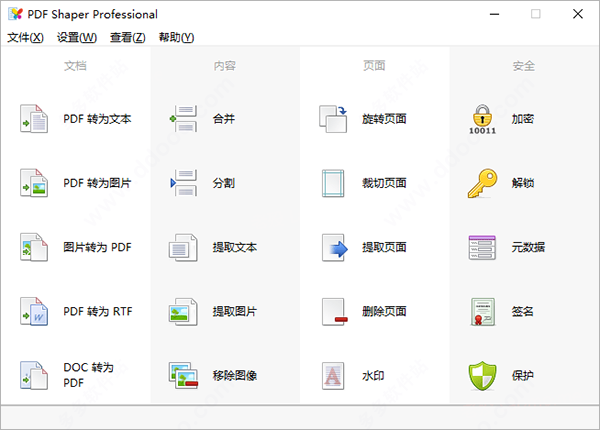Select the DOC 转为 PDF label
The width and height of the screenshot is (600, 430).
coord(88,375)
